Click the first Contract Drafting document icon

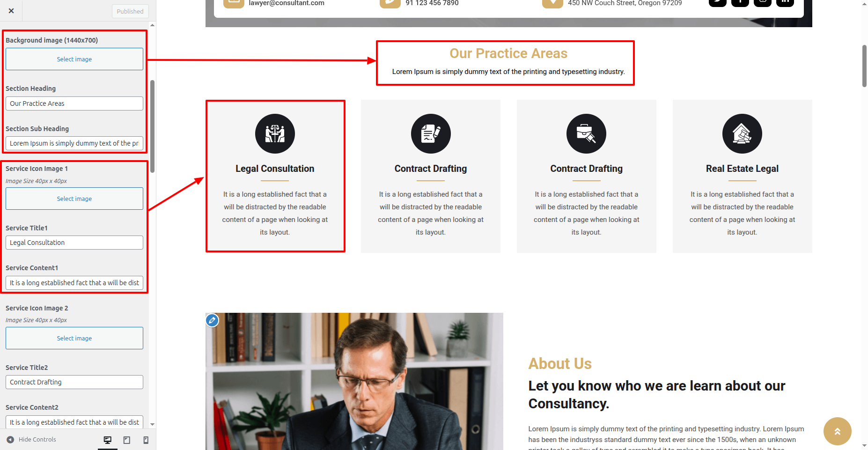[x=431, y=133]
